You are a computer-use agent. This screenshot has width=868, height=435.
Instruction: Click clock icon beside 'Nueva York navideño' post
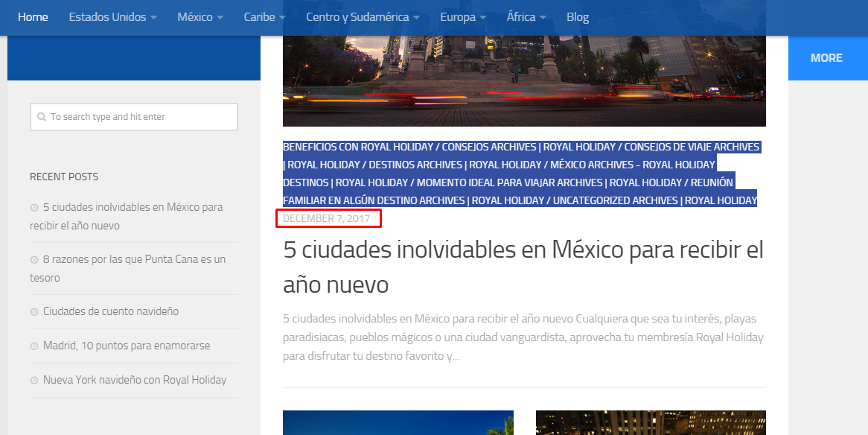(34, 380)
